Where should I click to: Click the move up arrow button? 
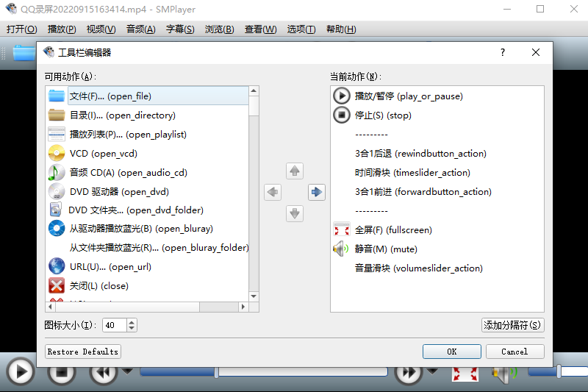coord(295,171)
